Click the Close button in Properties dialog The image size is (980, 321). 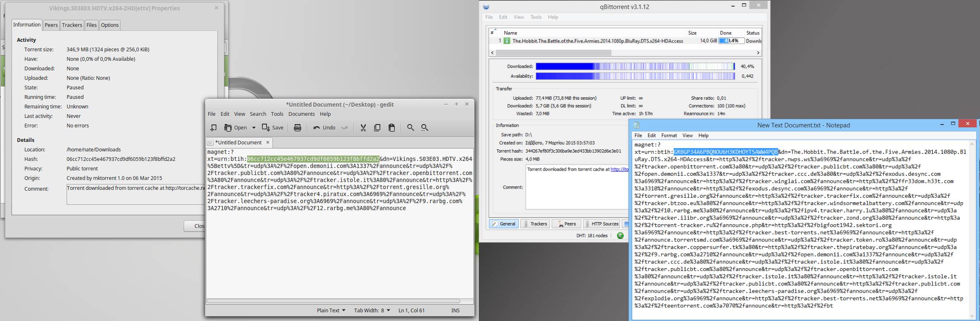[195, 226]
